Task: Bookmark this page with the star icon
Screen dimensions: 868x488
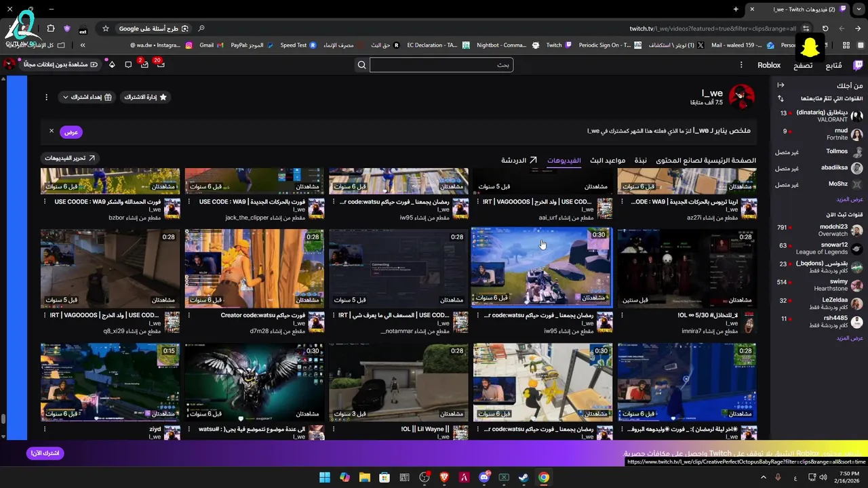Action: click(106, 28)
